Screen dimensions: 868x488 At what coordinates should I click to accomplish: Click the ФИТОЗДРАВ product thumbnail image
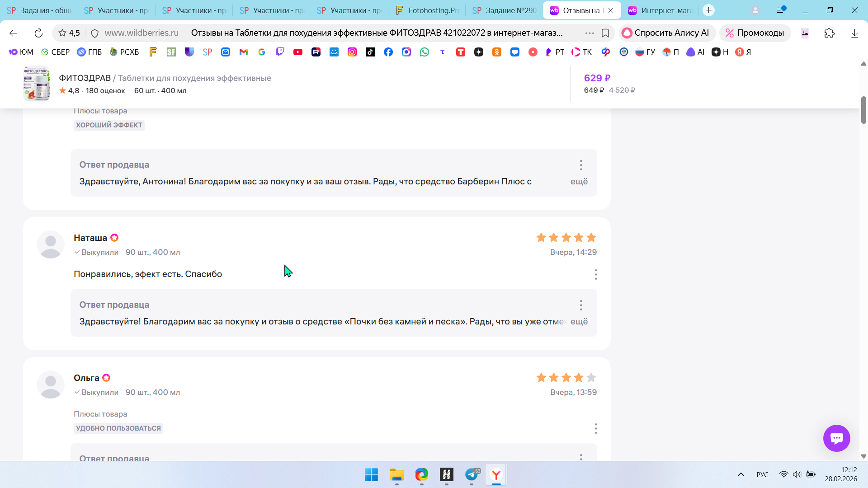pos(37,84)
